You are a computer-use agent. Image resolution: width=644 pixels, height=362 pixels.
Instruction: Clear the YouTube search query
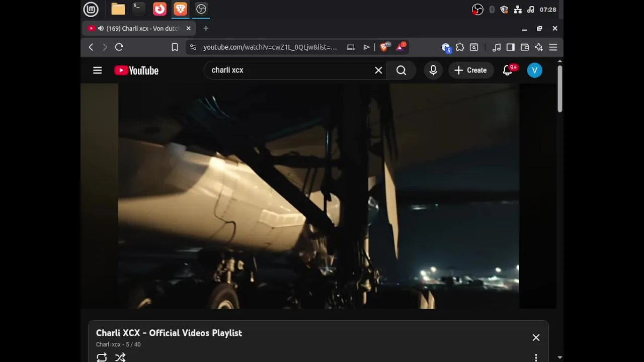pos(378,70)
